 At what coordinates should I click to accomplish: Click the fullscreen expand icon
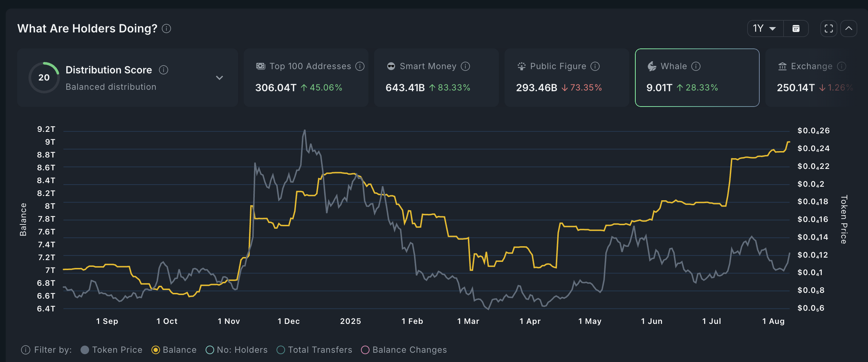tap(828, 29)
